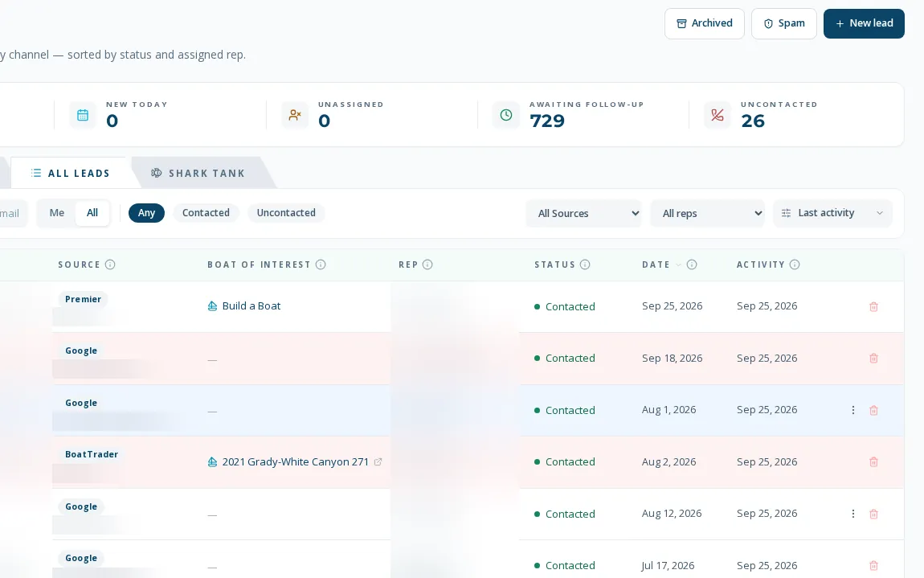
Task: Click Contacted status on Sep 18, 2026 row
Action: pyautogui.click(x=565, y=358)
